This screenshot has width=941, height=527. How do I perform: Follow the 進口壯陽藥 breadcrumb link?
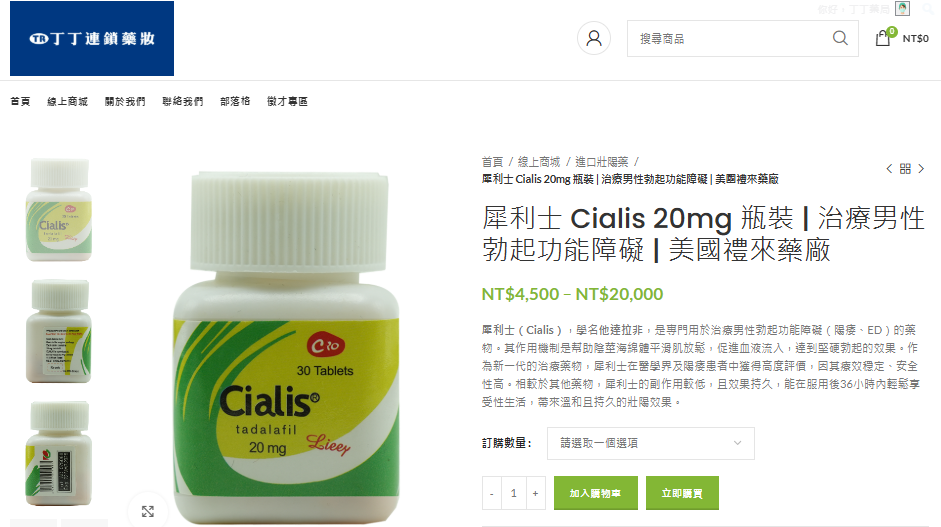pyautogui.click(x=601, y=161)
